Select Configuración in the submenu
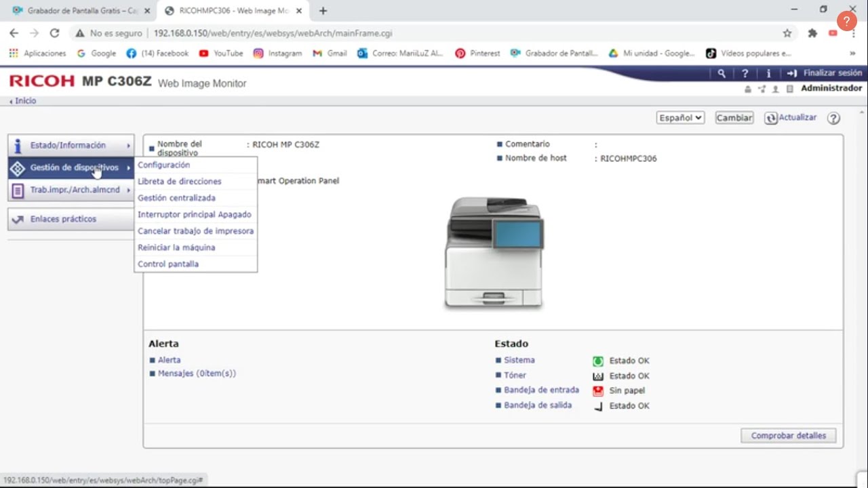This screenshot has width=868, height=488. (164, 165)
